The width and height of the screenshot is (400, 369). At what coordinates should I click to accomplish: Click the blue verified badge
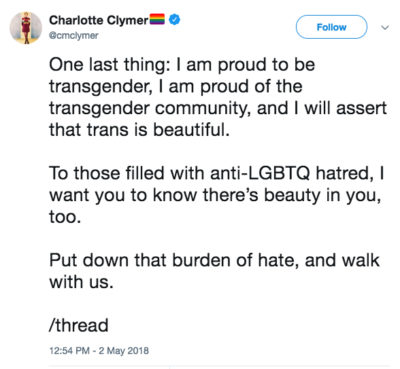174,20
